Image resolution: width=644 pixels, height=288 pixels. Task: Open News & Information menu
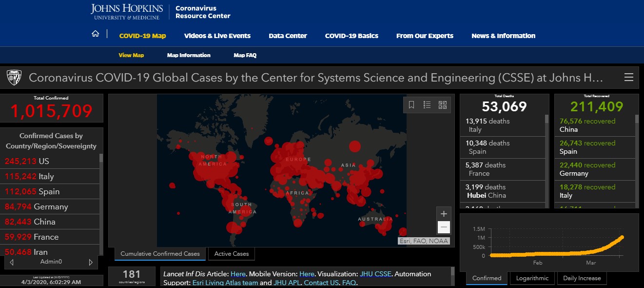pyautogui.click(x=503, y=36)
